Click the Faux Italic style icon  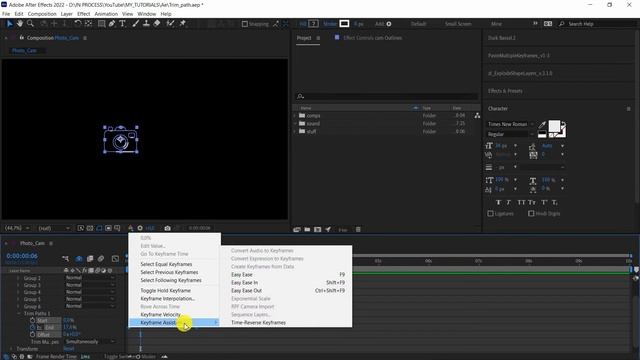[x=509, y=202]
